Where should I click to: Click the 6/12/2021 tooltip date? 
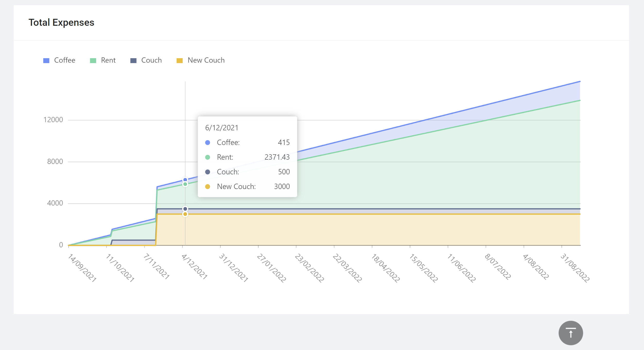[x=222, y=128]
